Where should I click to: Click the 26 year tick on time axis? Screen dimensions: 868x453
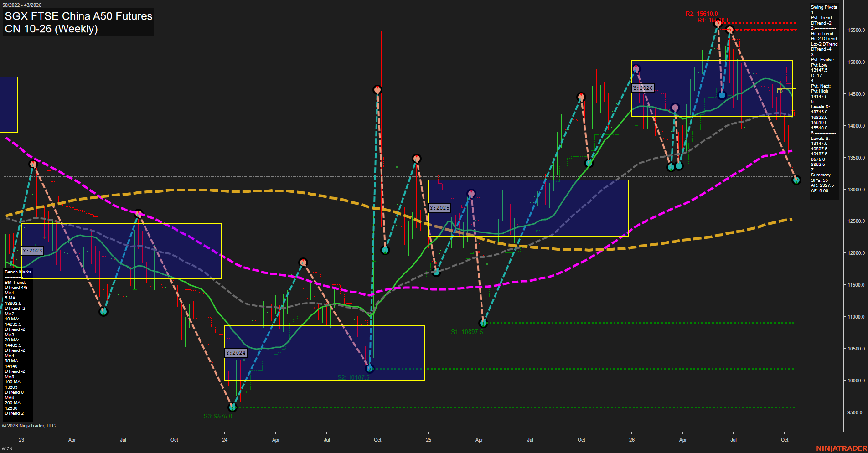coord(632,440)
